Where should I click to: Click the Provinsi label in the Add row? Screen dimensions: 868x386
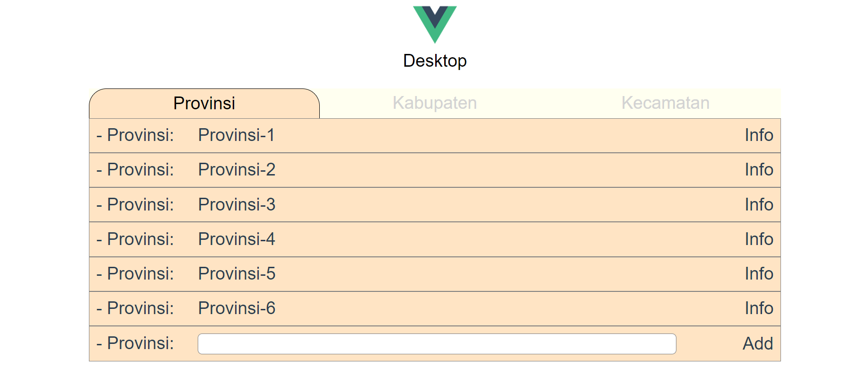click(134, 344)
